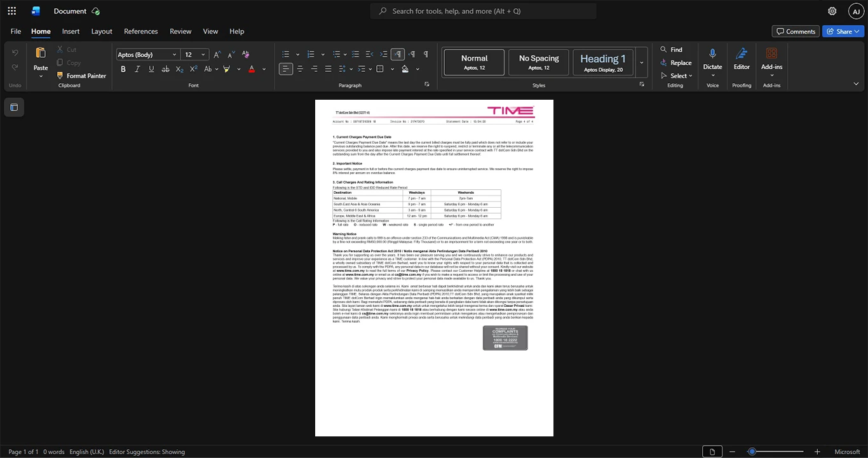Open the Editor proofing tool
Image resolution: width=868 pixels, height=458 pixels.
click(742, 59)
